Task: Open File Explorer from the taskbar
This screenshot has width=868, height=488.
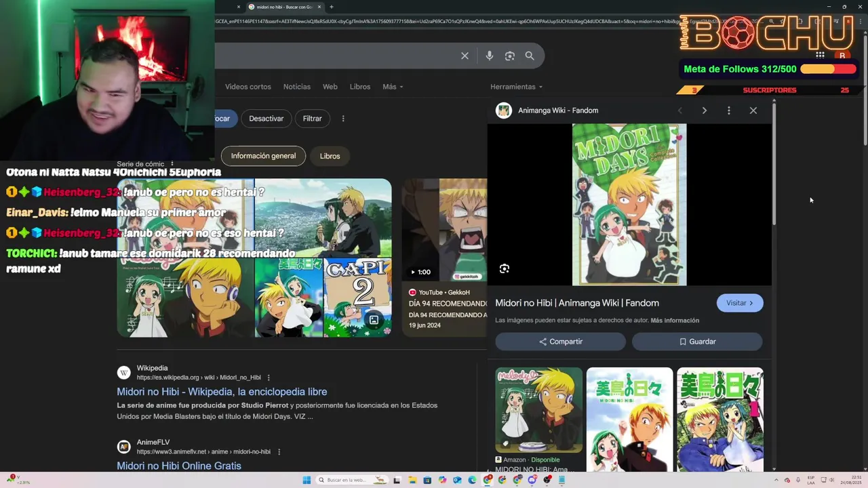Action: point(412,480)
